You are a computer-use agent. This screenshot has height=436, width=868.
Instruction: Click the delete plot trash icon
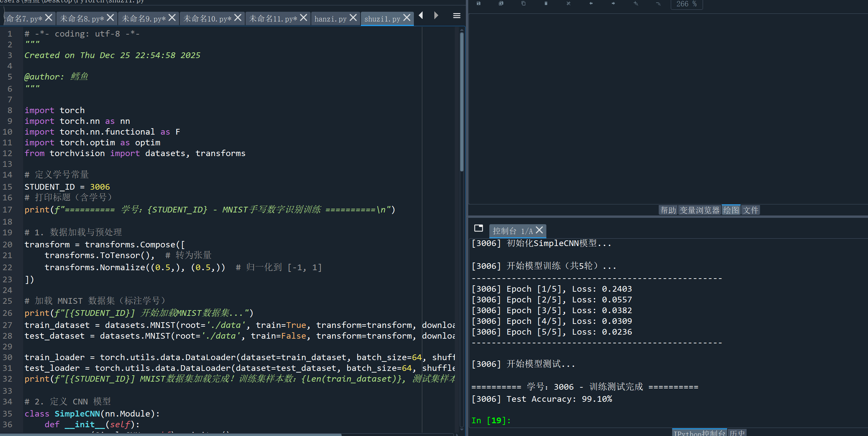pyautogui.click(x=546, y=3)
